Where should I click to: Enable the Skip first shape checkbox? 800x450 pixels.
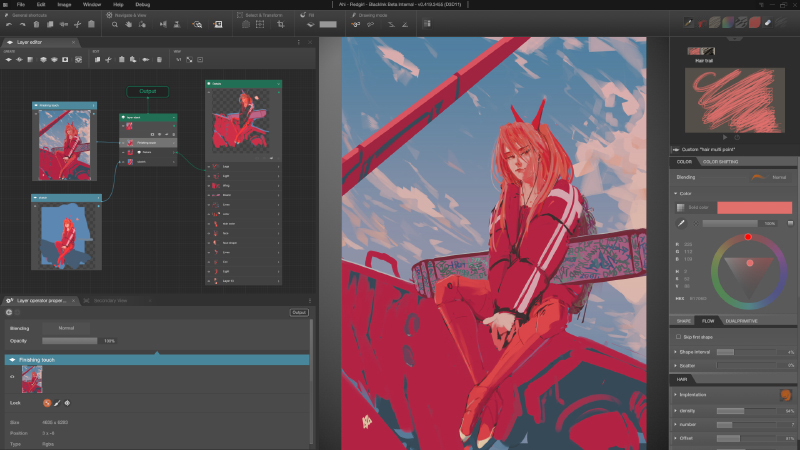tap(679, 337)
